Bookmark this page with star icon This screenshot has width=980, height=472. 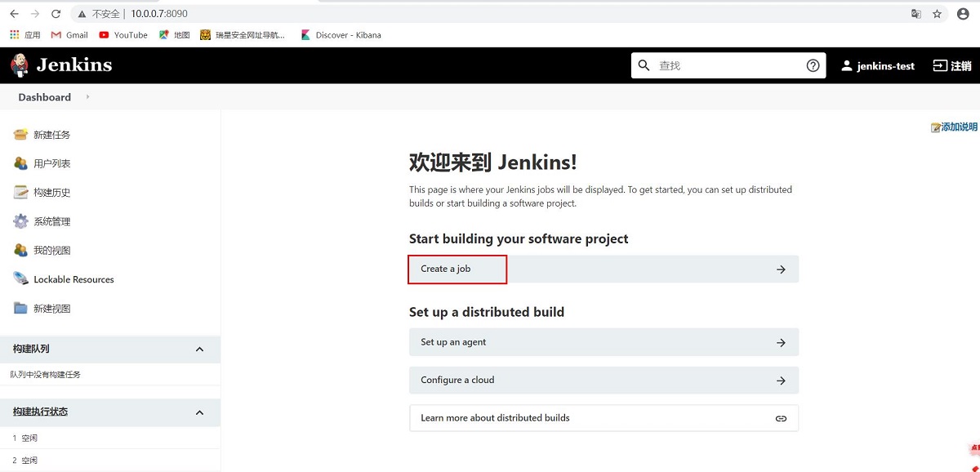(x=938, y=14)
